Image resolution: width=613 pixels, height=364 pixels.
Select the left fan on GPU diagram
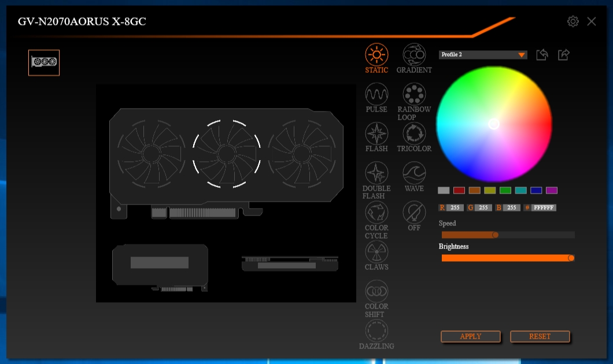coord(152,154)
